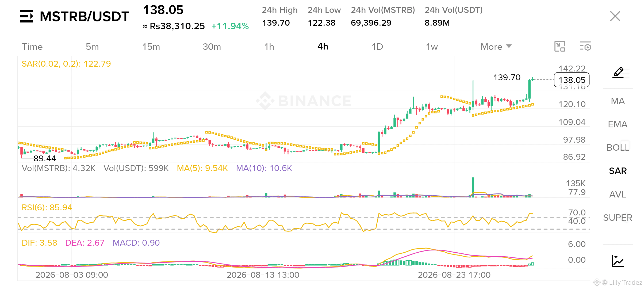Enable the AVL indicator
This screenshot has height=289, width=644.
[x=618, y=194]
